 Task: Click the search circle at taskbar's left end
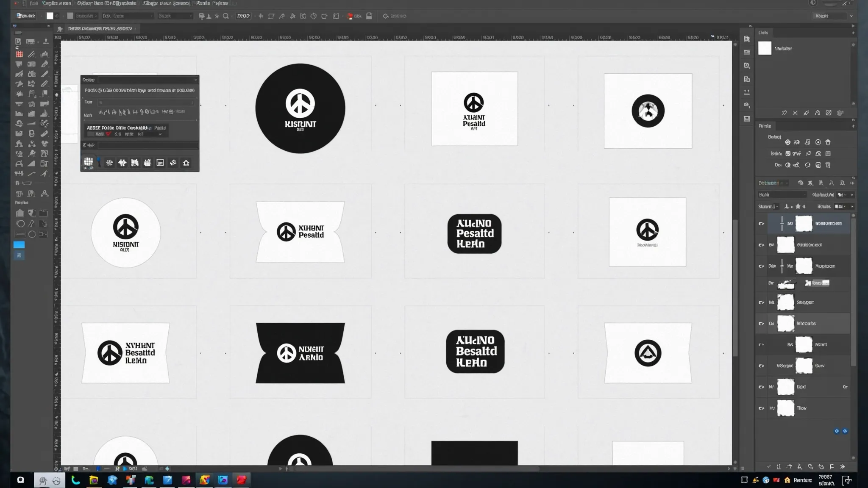[20, 480]
